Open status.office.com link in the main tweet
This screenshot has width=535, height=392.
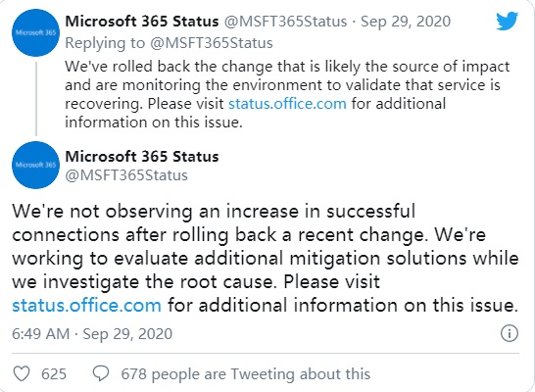tap(86, 305)
